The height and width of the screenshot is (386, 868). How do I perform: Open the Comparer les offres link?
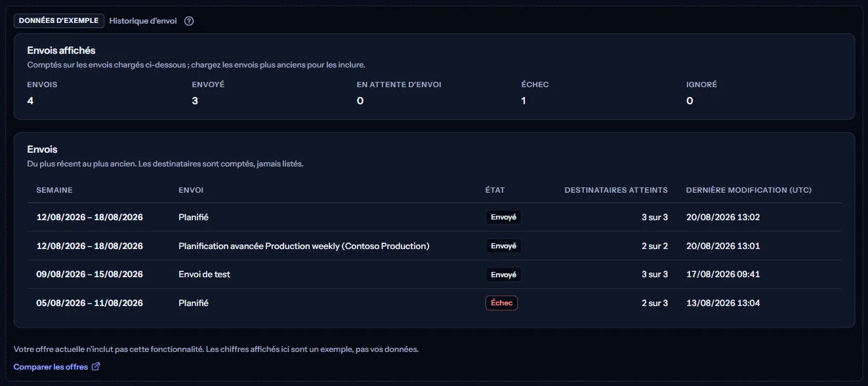pos(56,367)
